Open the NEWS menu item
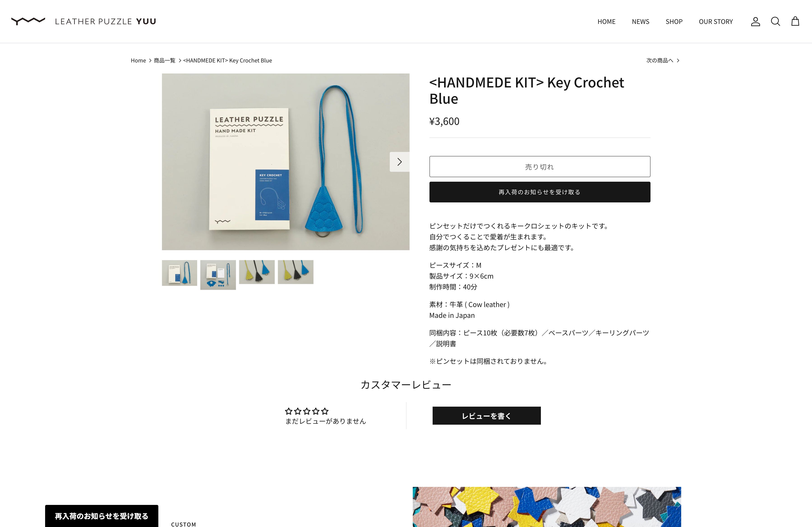 (x=640, y=21)
